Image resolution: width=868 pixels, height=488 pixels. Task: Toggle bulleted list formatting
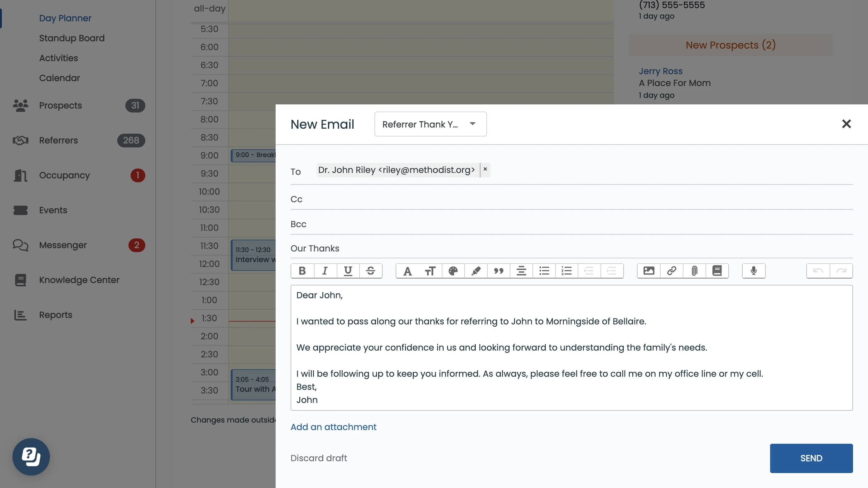[544, 271]
